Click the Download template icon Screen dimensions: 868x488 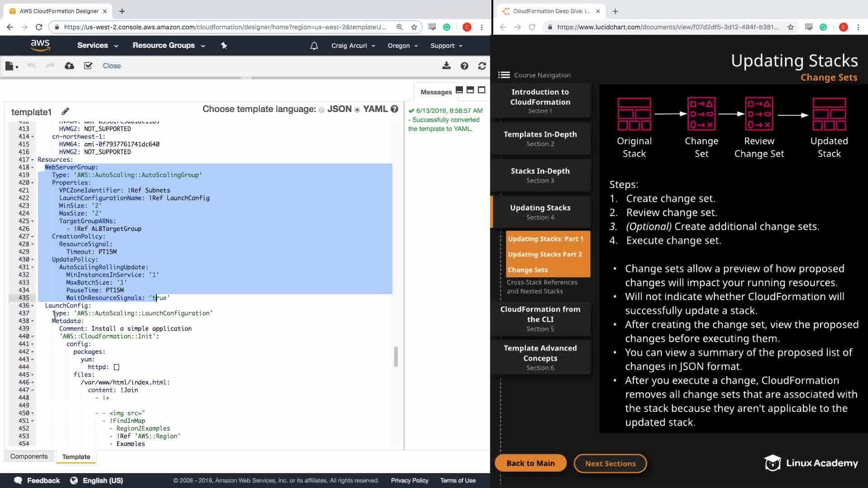pyautogui.click(x=446, y=66)
